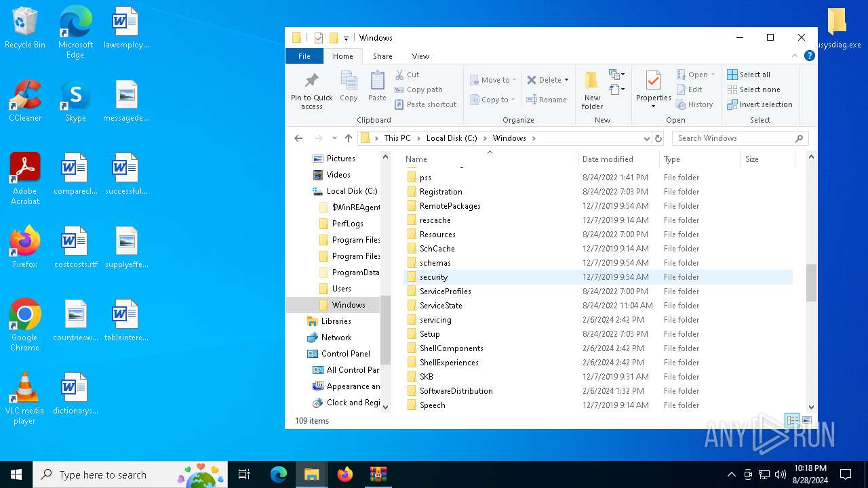Switch to the View ribbon tab
Screen dimensions: 868x488
(x=420, y=56)
